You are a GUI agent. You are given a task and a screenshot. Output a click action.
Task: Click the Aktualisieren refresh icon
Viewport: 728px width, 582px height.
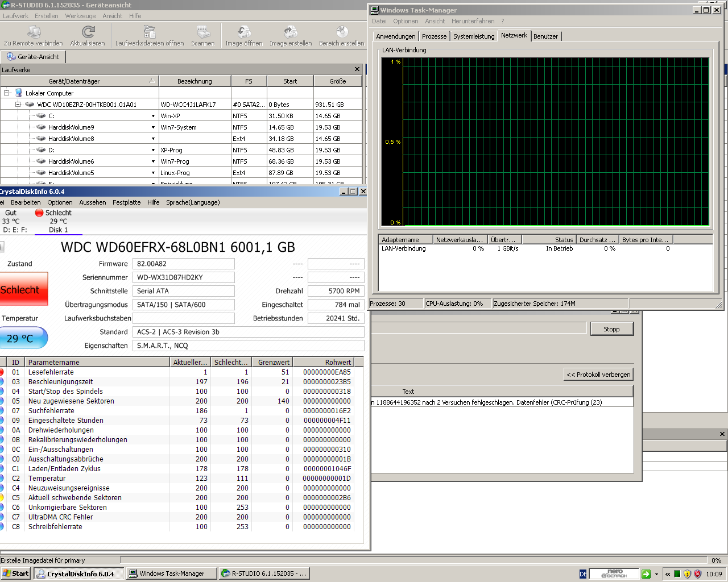coord(88,32)
